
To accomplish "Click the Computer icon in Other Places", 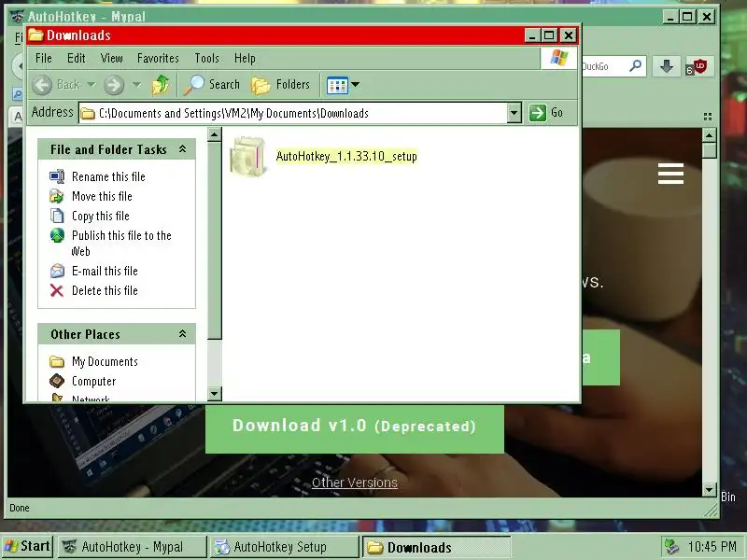I will [x=57, y=381].
